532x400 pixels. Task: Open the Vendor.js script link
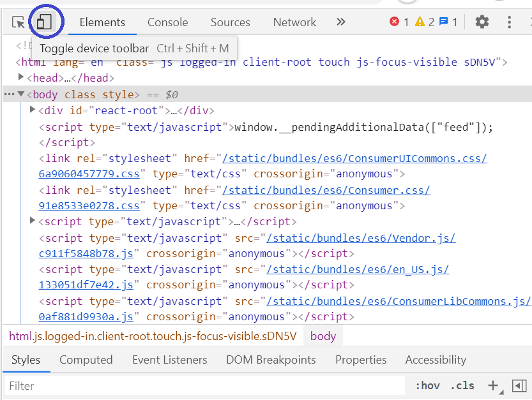(x=361, y=238)
